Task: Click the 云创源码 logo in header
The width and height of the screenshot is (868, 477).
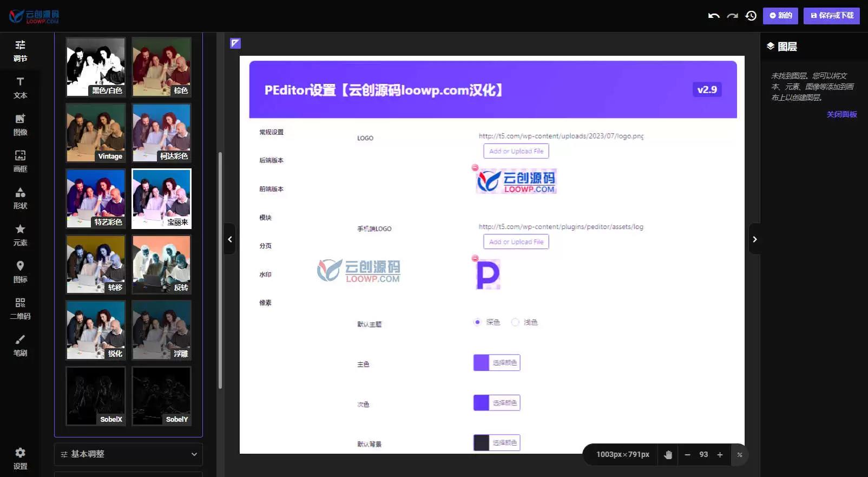Action: point(34,17)
